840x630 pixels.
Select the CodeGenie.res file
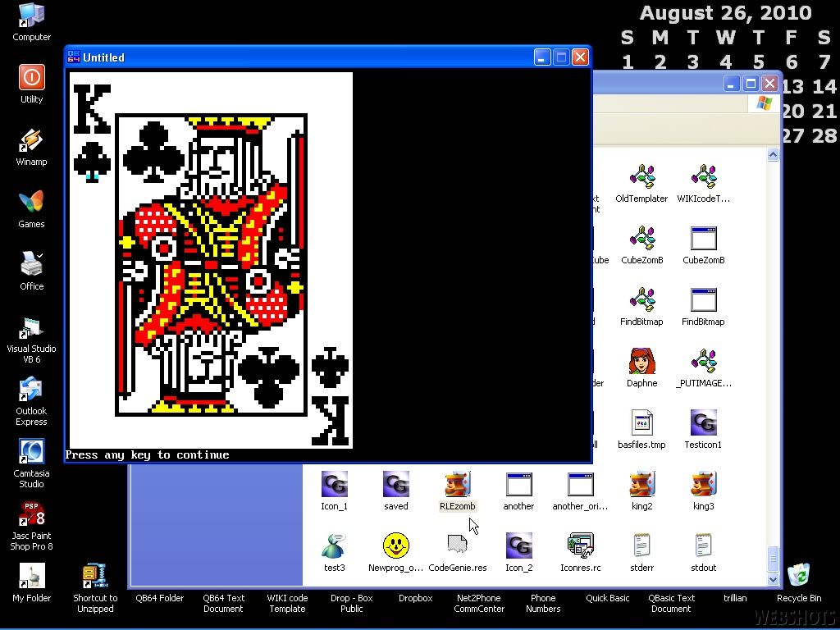pos(458,554)
